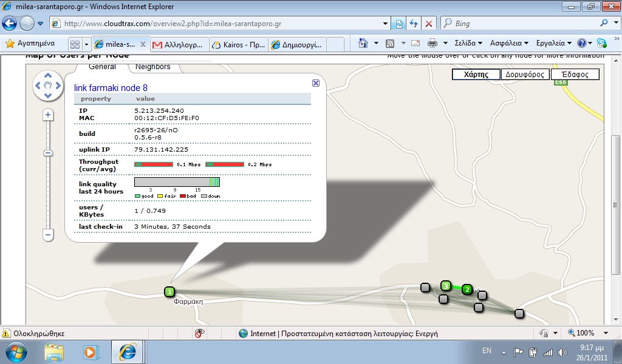Click the Αγαπημένα favorites button

[x=30, y=43]
